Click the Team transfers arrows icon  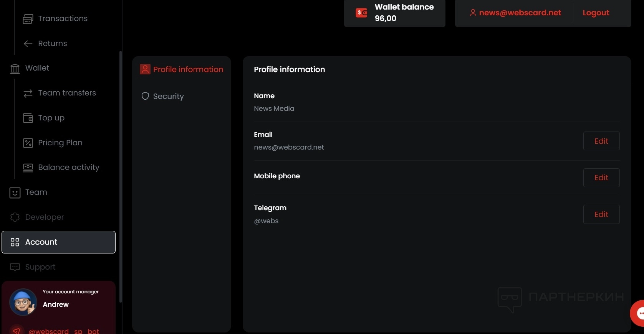point(28,93)
